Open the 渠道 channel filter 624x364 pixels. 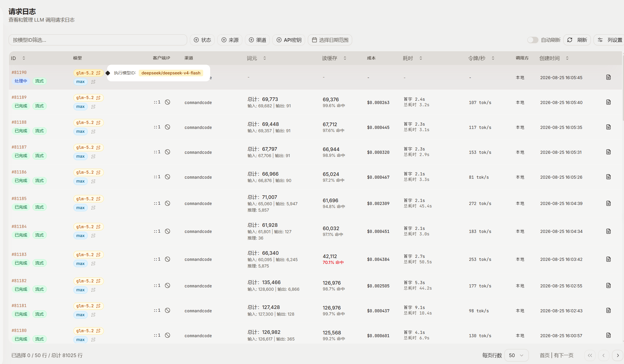[x=257, y=40]
